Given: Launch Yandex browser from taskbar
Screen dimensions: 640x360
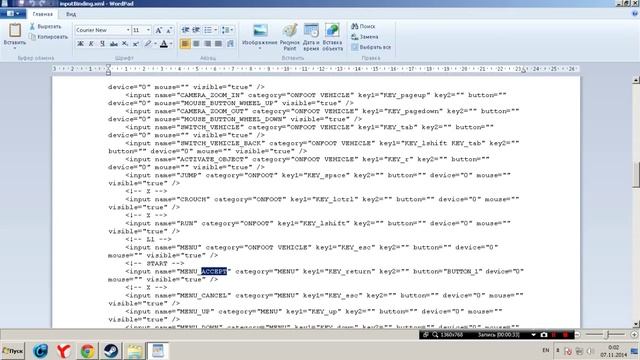Looking at the screenshot, I should click(x=64, y=351).
